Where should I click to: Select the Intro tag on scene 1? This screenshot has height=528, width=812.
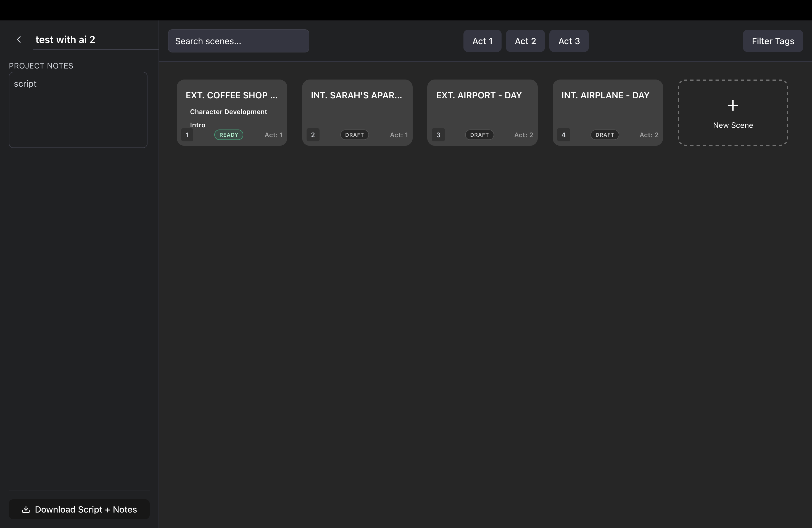(197, 125)
